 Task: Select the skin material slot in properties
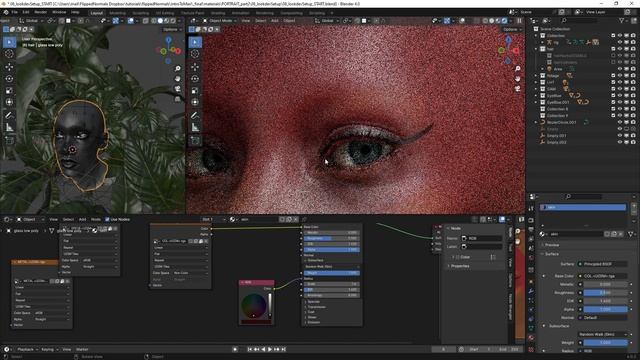tap(582, 207)
